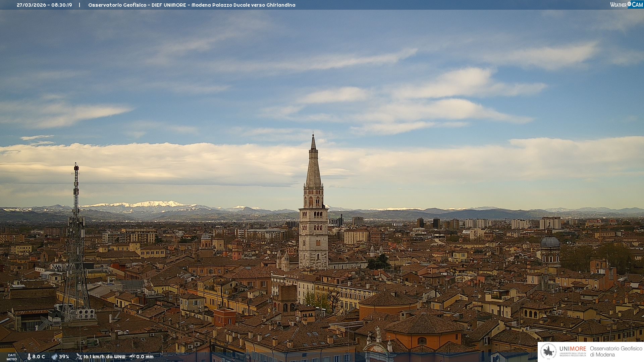Image resolution: width=644 pixels, height=362 pixels.
Task: Click the 39% humidity value
Action: [x=64, y=357]
